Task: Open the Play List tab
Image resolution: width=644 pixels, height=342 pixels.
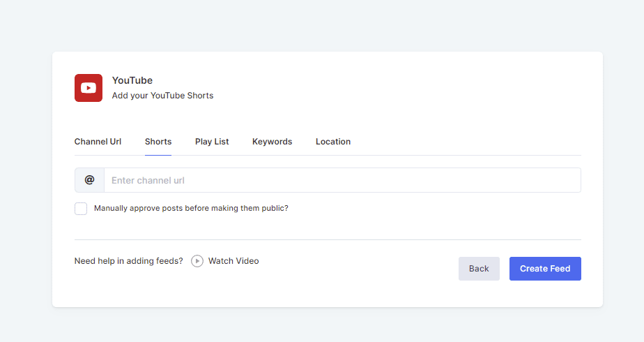Action: pyautogui.click(x=212, y=142)
